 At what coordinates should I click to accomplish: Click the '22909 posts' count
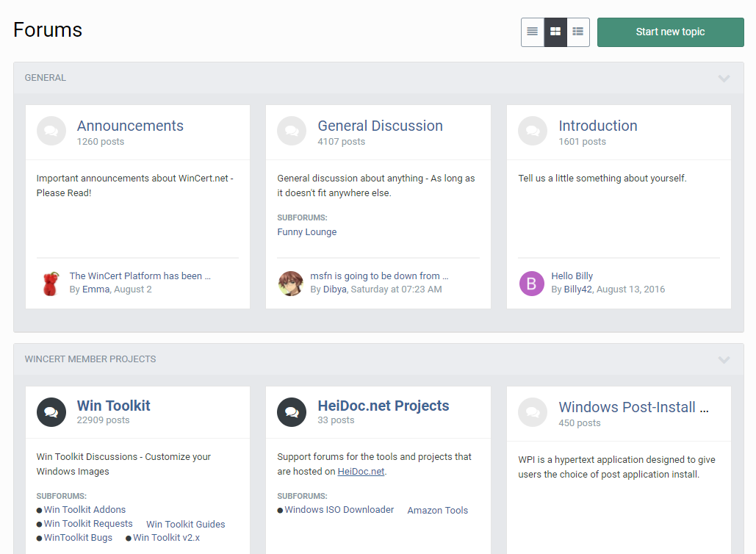pyautogui.click(x=103, y=420)
